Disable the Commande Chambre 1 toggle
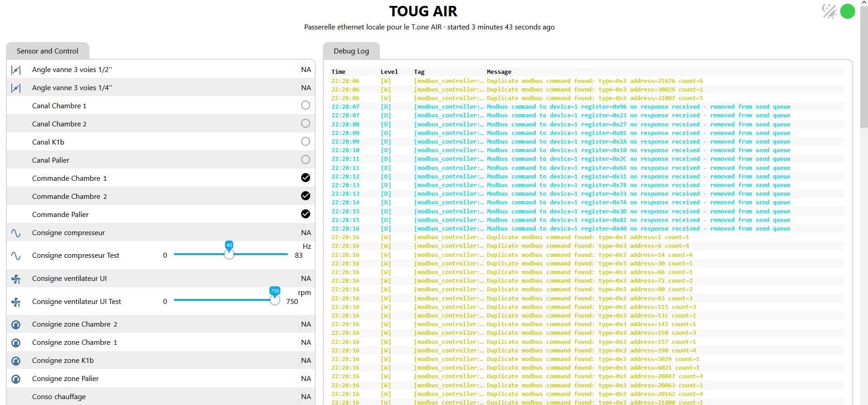868x405 pixels. click(x=306, y=178)
